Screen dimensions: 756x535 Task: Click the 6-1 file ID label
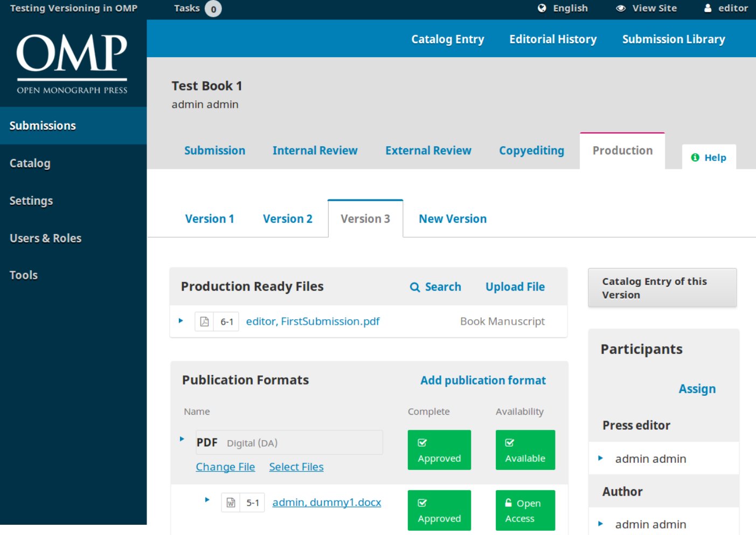(x=227, y=321)
